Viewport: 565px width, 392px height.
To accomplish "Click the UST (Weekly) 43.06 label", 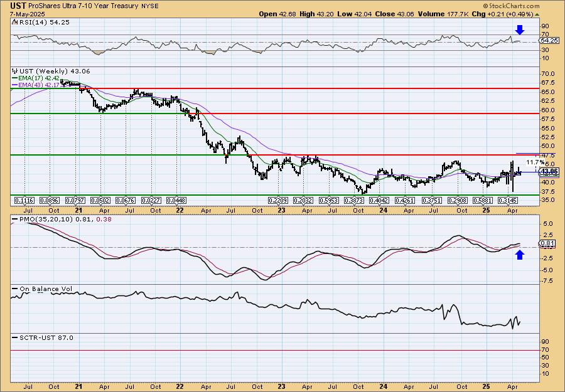I will [x=55, y=71].
